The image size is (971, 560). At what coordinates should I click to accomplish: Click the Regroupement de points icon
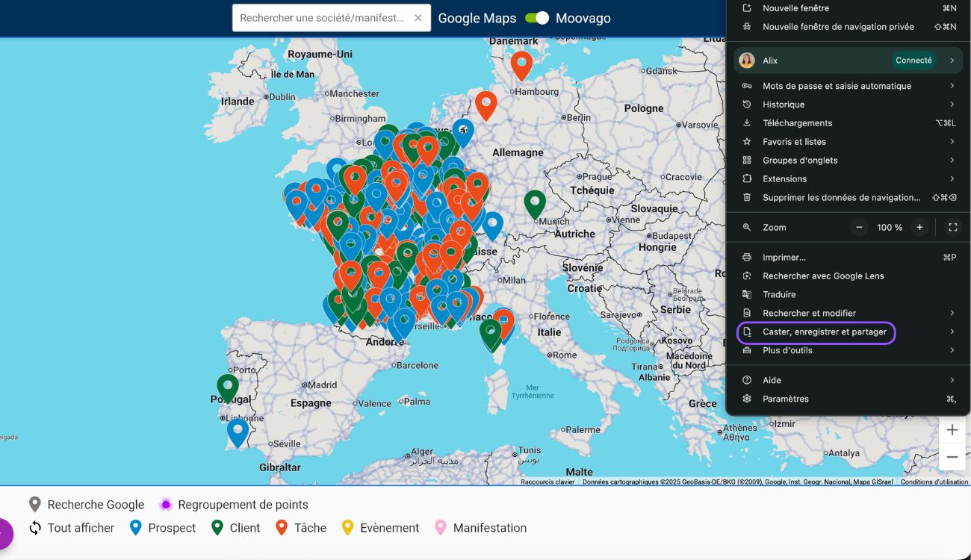point(165,504)
